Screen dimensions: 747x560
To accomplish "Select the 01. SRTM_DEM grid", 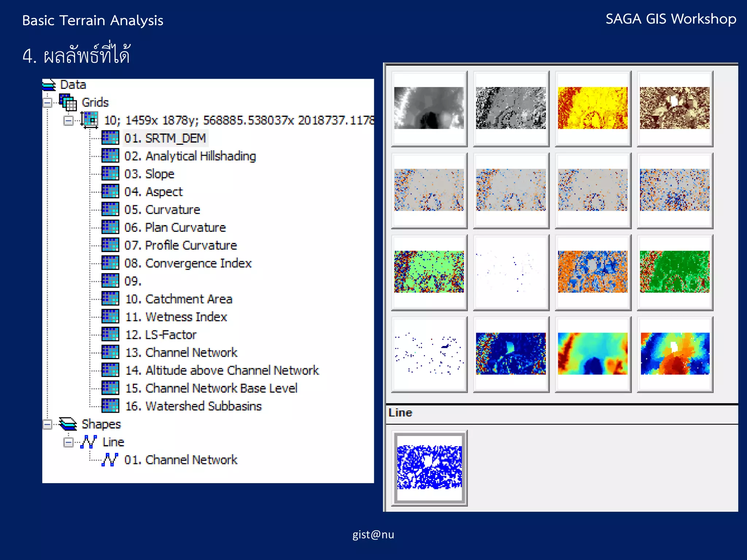I will tap(165, 138).
